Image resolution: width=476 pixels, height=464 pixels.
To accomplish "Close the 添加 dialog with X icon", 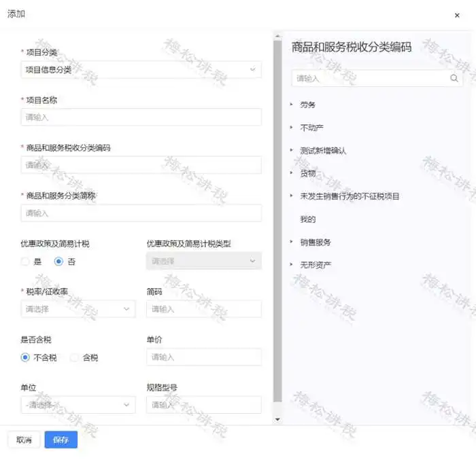I will (456, 14).
